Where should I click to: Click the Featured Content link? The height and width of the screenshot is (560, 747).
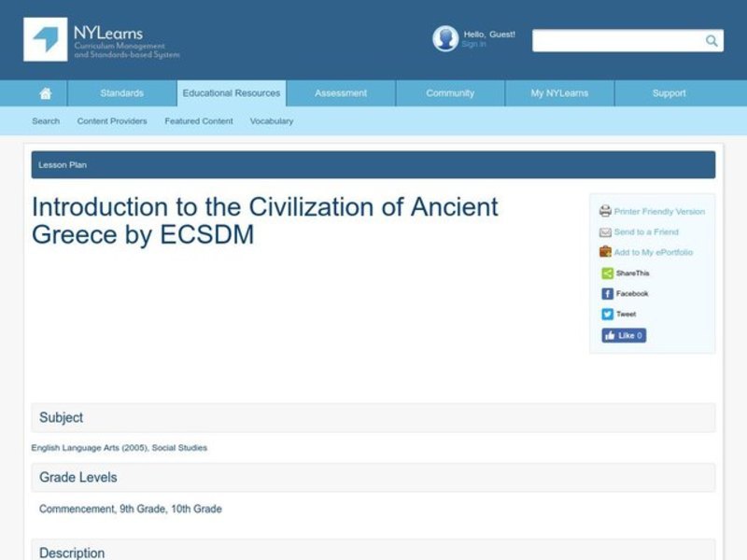click(x=198, y=120)
